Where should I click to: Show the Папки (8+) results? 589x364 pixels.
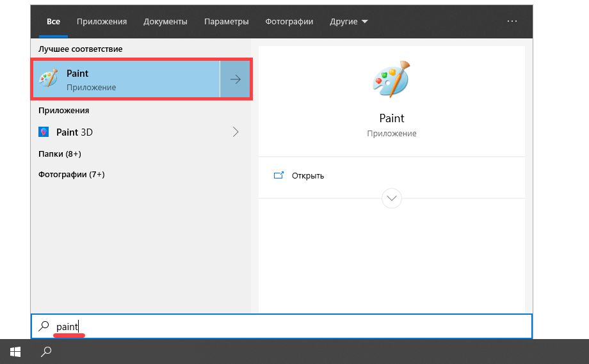pyautogui.click(x=60, y=154)
